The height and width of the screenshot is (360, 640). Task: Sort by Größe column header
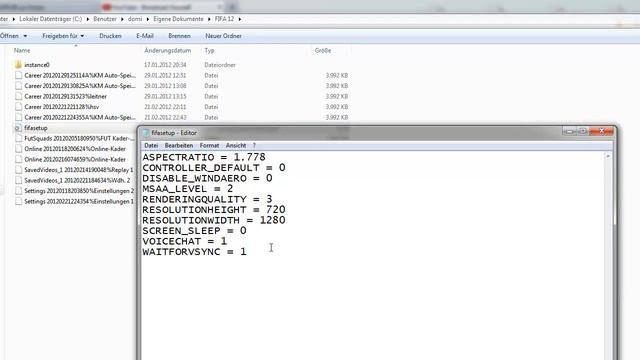pos(323,51)
